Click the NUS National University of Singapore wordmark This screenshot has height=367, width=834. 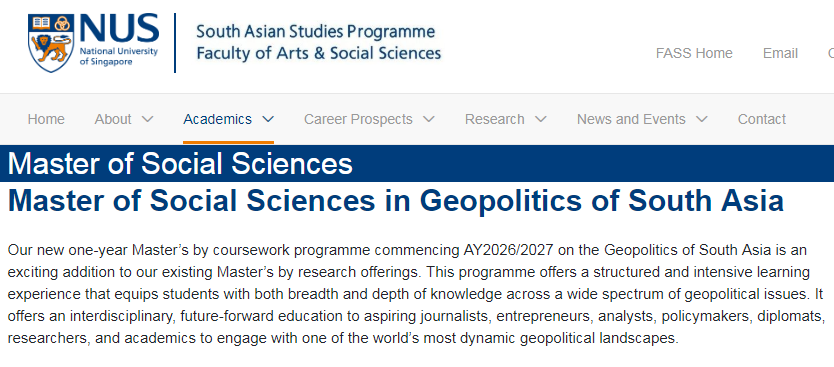pos(119,40)
